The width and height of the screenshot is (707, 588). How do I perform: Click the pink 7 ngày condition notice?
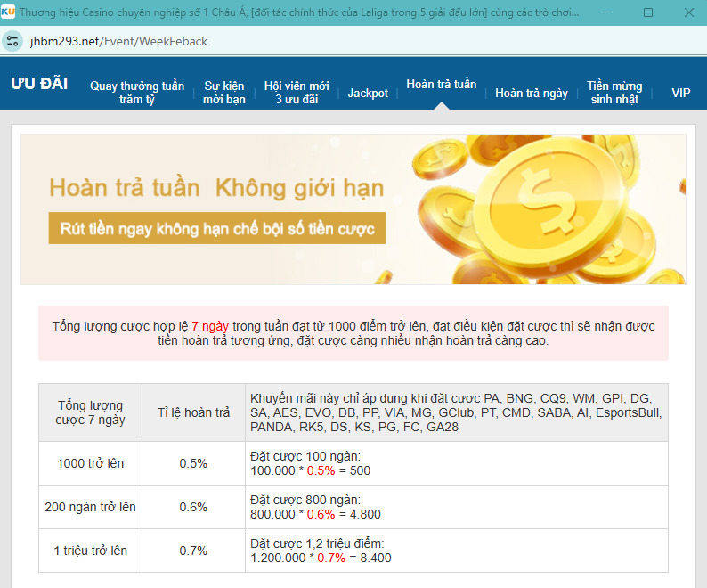click(353, 333)
